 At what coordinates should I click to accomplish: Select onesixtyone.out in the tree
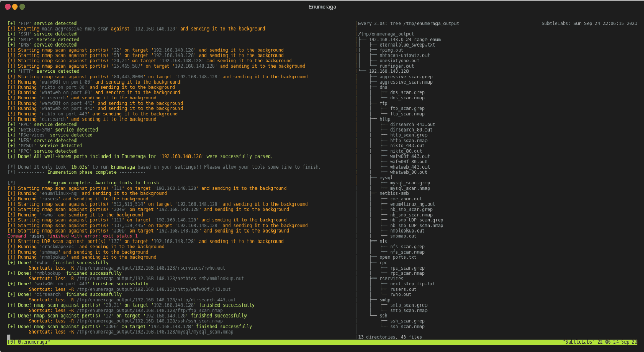click(399, 61)
